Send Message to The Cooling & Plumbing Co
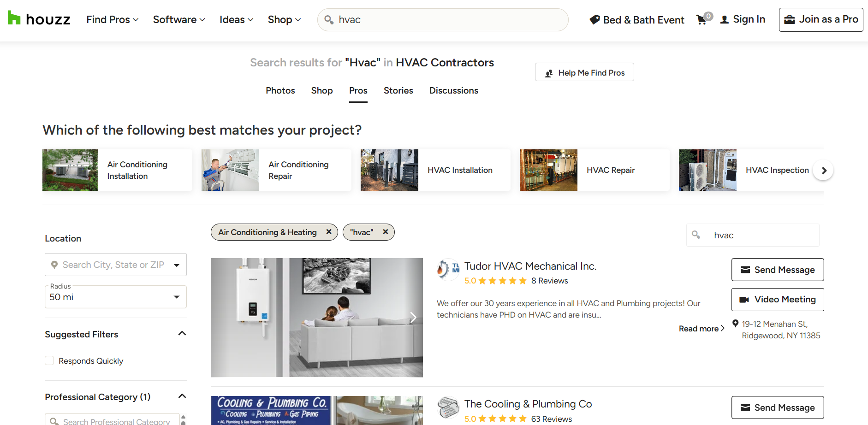Viewport: 868px width, 425px height. click(x=777, y=407)
